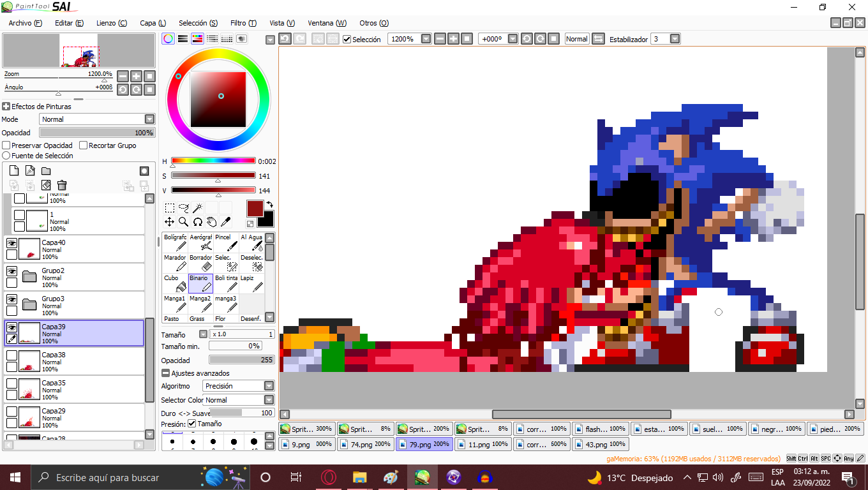Choose the Borrador eraser tool
The width and height of the screenshot is (868, 490).
200,263
